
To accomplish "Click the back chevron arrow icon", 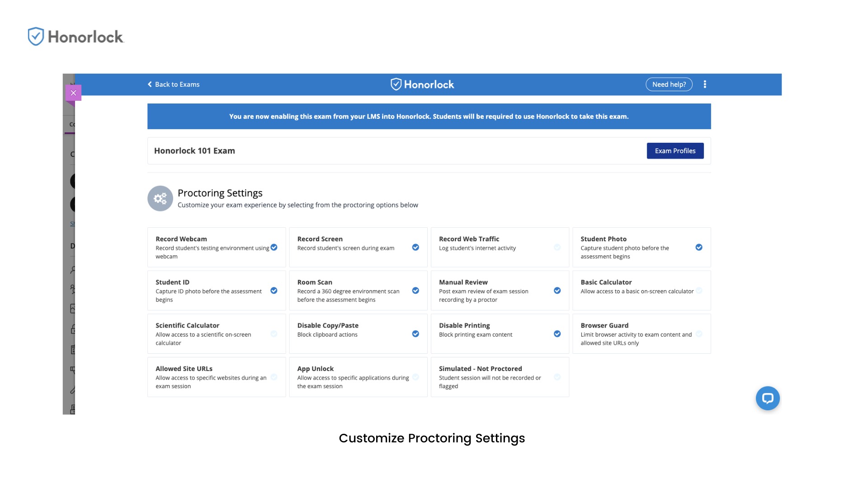I will (x=150, y=84).
